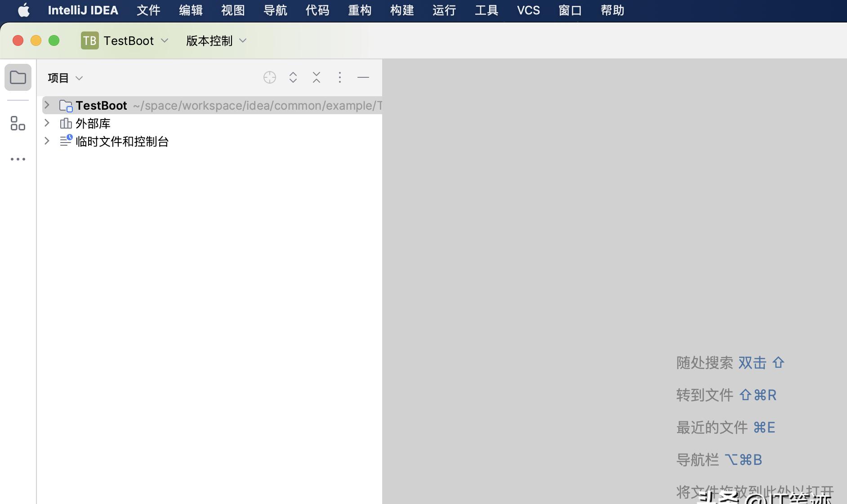Open the VCS menu
The image size is (847, 504).
(528, 10)
